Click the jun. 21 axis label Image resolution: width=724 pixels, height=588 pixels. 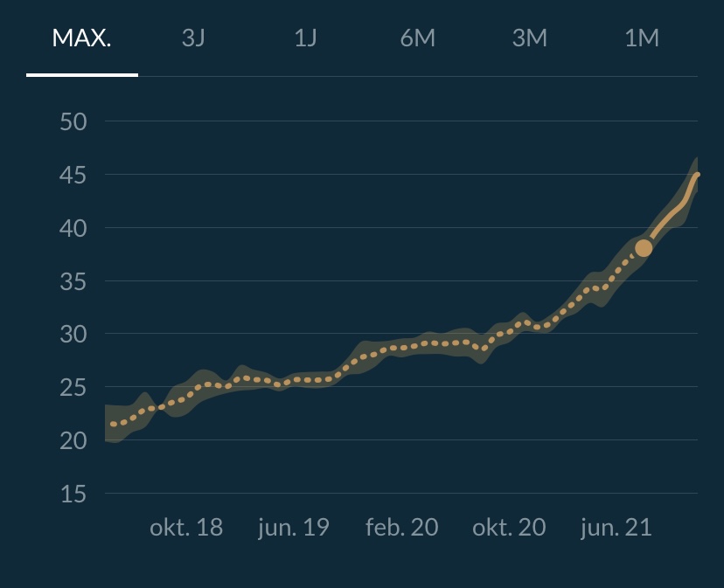click(616, 528)
